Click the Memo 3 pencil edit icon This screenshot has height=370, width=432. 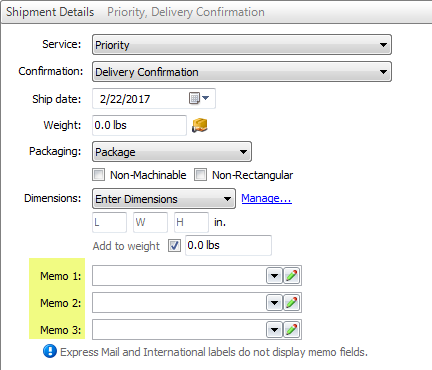[292, 330]
